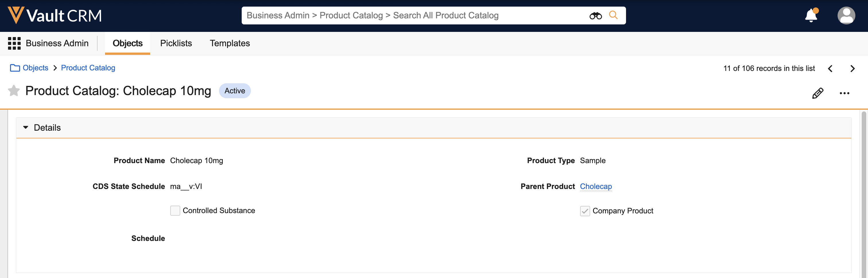Favorite this record with the star icon
Screen dimensions: 868x278
point(14,91)
